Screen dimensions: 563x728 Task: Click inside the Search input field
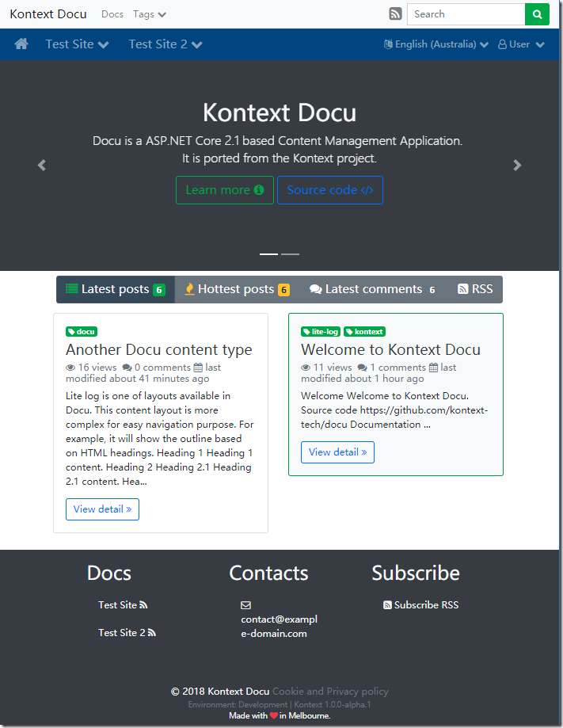click(x=466, y=14)
